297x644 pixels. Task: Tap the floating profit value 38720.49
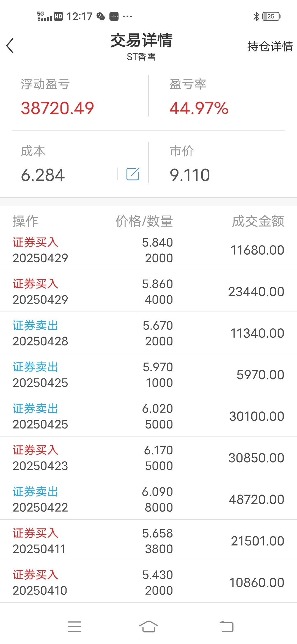[x=57, y=108]
